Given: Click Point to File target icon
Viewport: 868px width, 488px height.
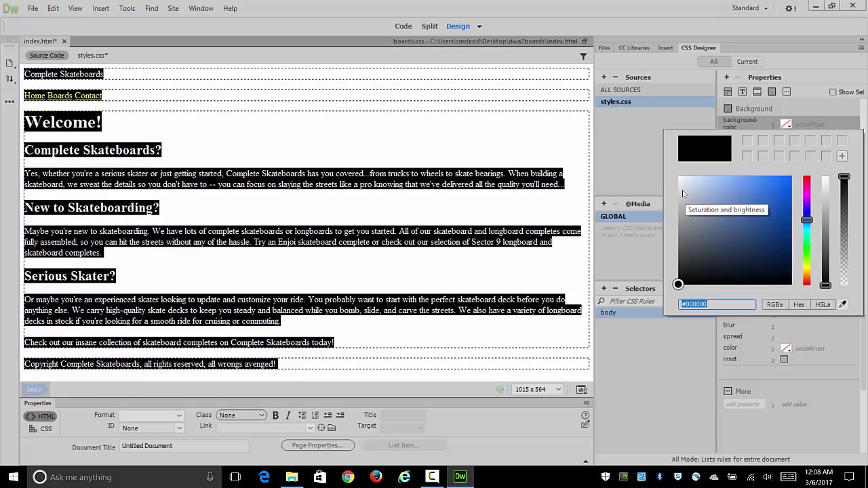Looking at the screenshot, I should click(x=321, y=428).
